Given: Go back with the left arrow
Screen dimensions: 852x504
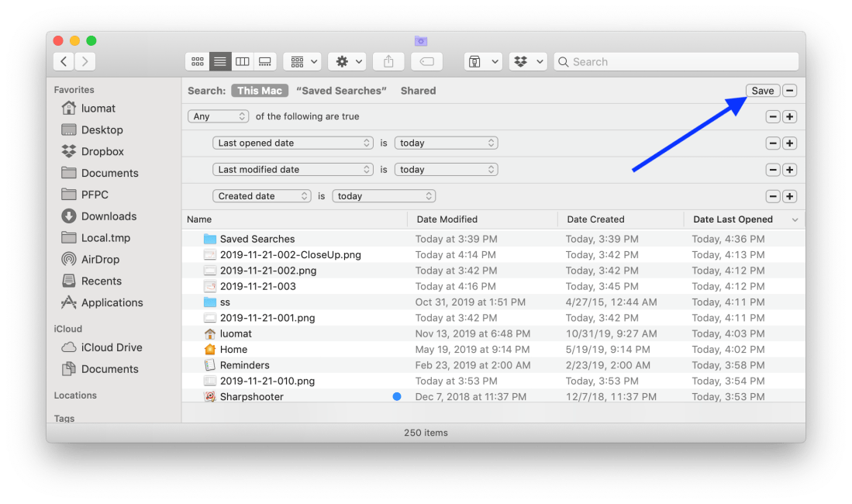Looking at the screenshot, I should click(64, 62).
